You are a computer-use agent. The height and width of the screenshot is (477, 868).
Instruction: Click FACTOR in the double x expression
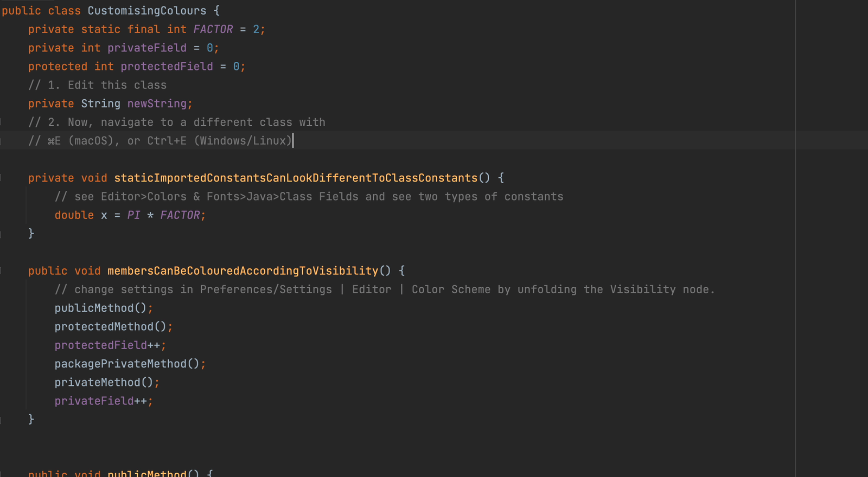click(x=180, y=215)
